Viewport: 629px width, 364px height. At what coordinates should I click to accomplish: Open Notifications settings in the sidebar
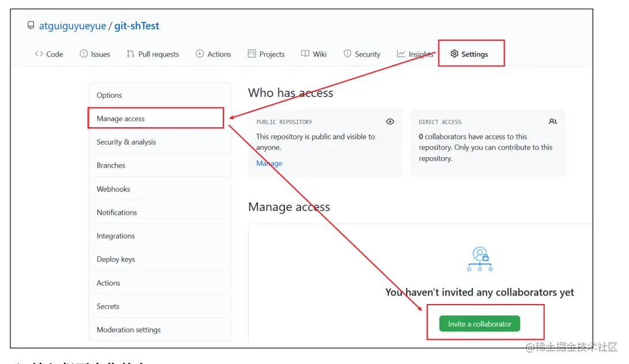[x=160, y=213]
